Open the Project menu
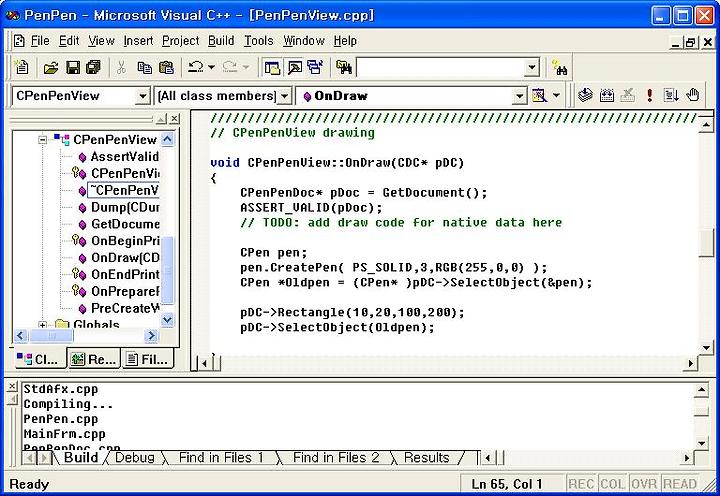 pos(180,41)
